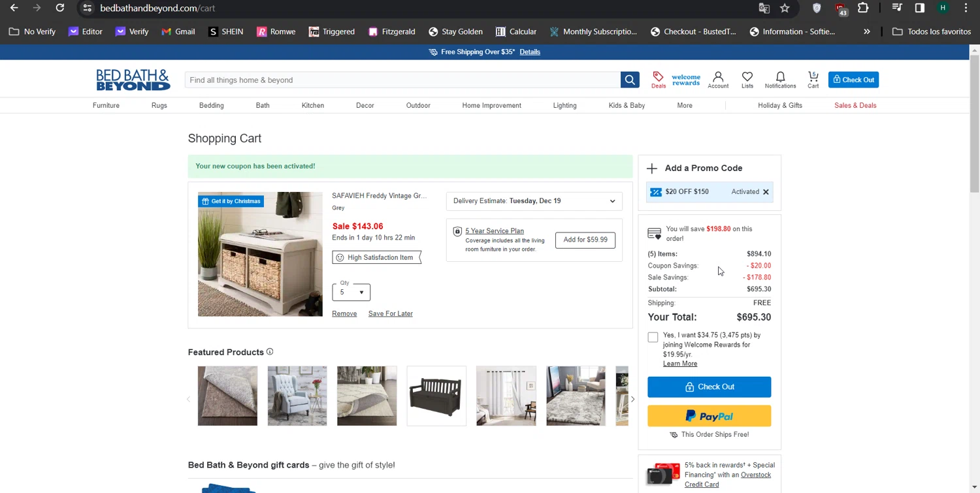Screen dimensions: 980x493
Task: Open the Kitchen menu
Action: pyautogui.click(x=313, y=105)
